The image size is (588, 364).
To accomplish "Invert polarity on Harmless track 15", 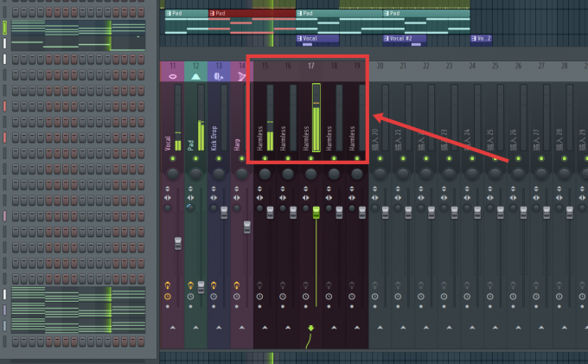I will click(259, 188).
